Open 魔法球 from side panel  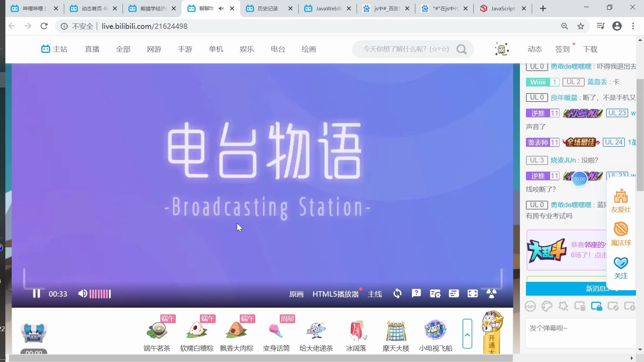[x=621, y=234]
